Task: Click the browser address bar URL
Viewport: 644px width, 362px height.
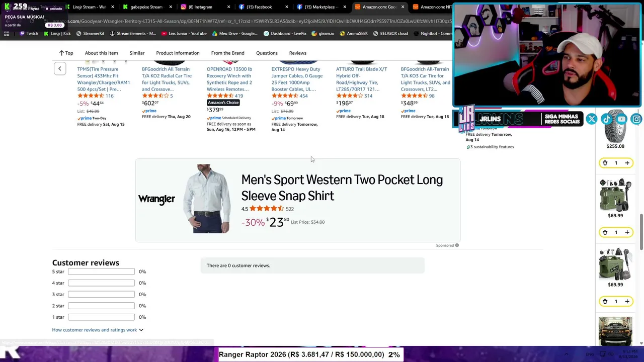Action: tap(252, 21)
